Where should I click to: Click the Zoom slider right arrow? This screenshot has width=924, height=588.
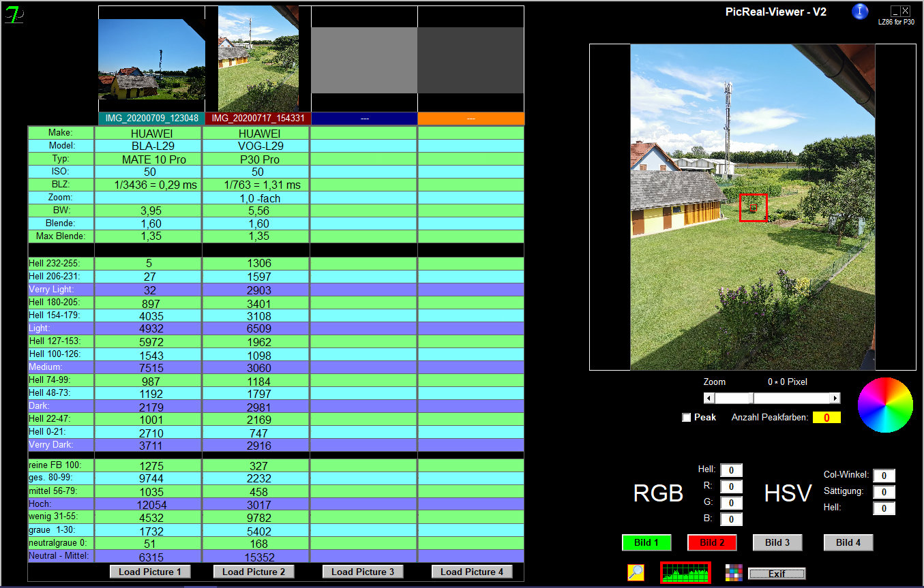pos(835,398)
